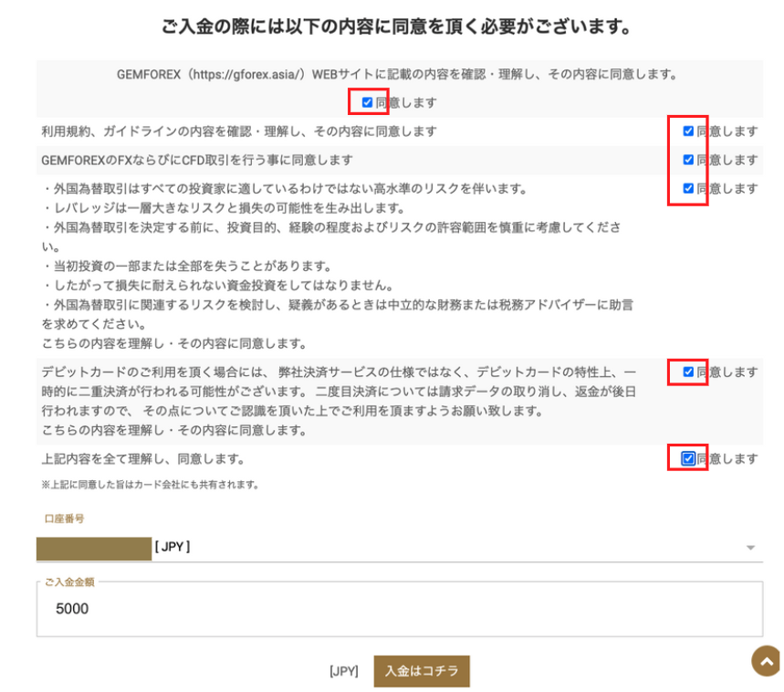Click the [JPY] label beside the deposit button
This screenshot has height=692, width=784.
point(344,671)
